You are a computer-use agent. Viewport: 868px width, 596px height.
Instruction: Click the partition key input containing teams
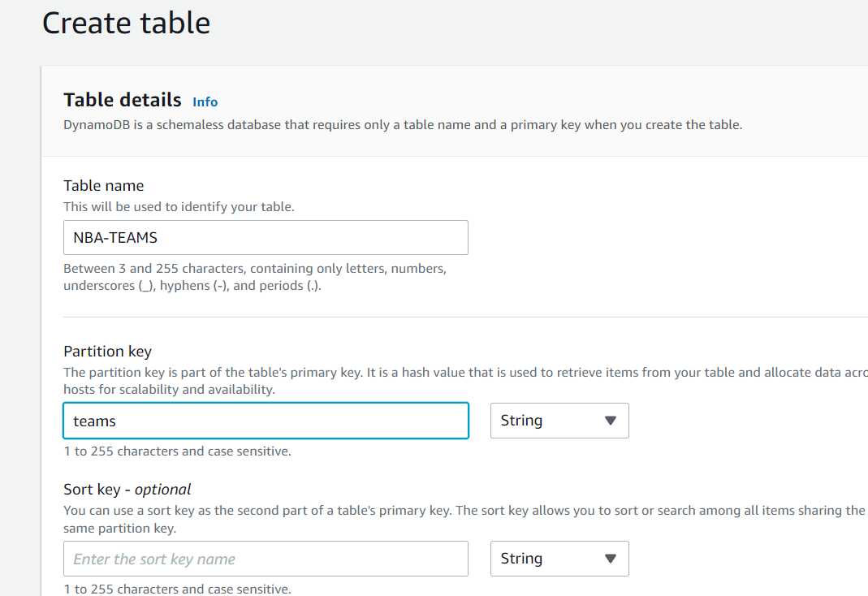pyautogui.click(x=266, y=420)
